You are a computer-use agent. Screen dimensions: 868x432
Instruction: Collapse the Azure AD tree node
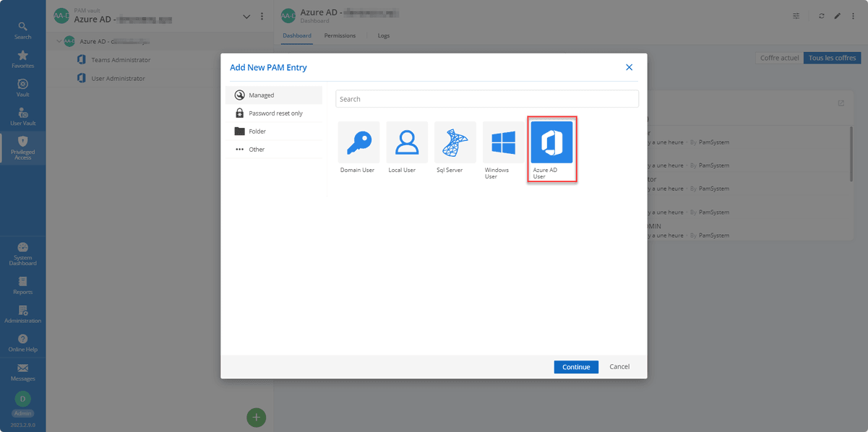click(59, 41)
